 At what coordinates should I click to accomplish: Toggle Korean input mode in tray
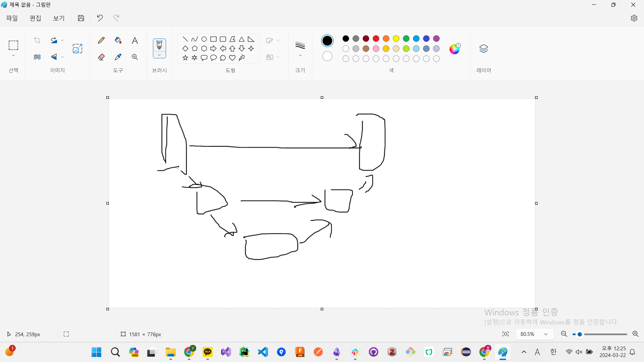553,352
